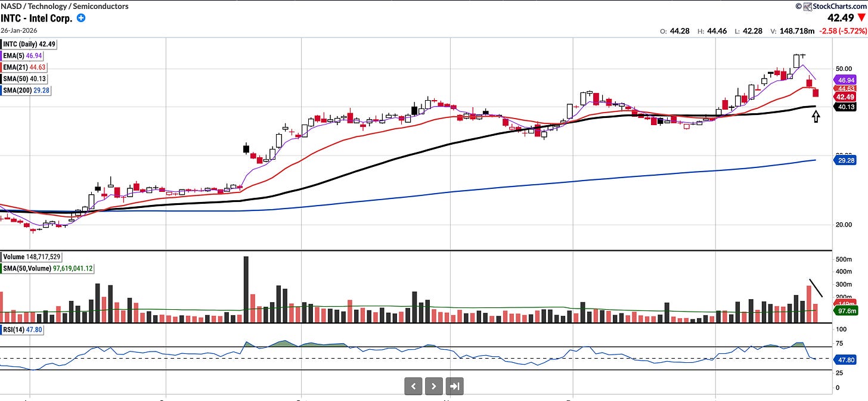Viewport: 868px width, 401px height.
Task: Click the blue 47.80 RSI axis tag
Action: (845, 359)
